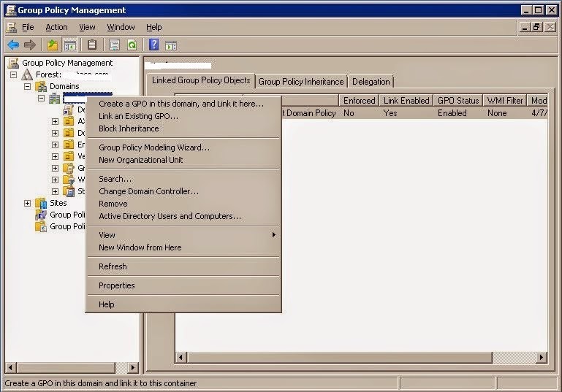Choose New Window from Here
Screen dimensions: 562x392
[x=183, y=247]
